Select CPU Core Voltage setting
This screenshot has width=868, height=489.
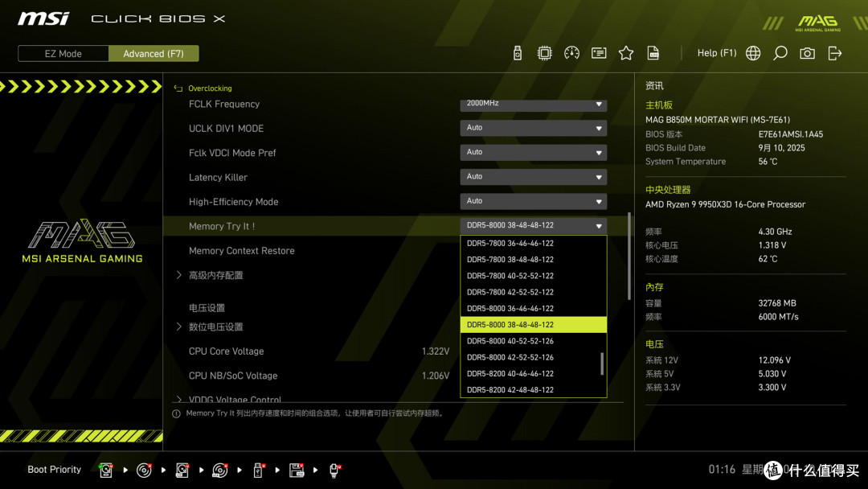[226, 351]
